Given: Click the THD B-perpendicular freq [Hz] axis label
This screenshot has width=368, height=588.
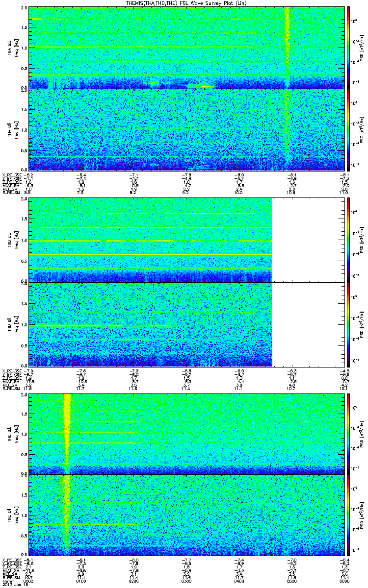Looking at the screenshot, I should pyautogui.click(x=16, y=240).
